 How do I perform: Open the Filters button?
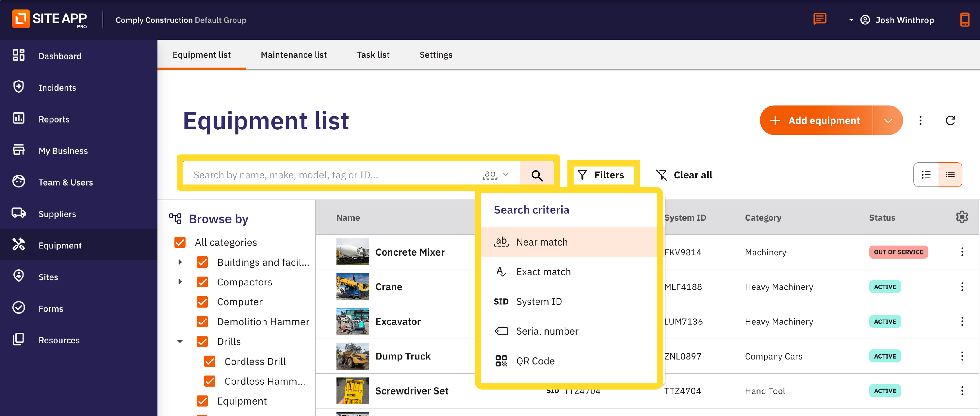(x=601, y=175)
